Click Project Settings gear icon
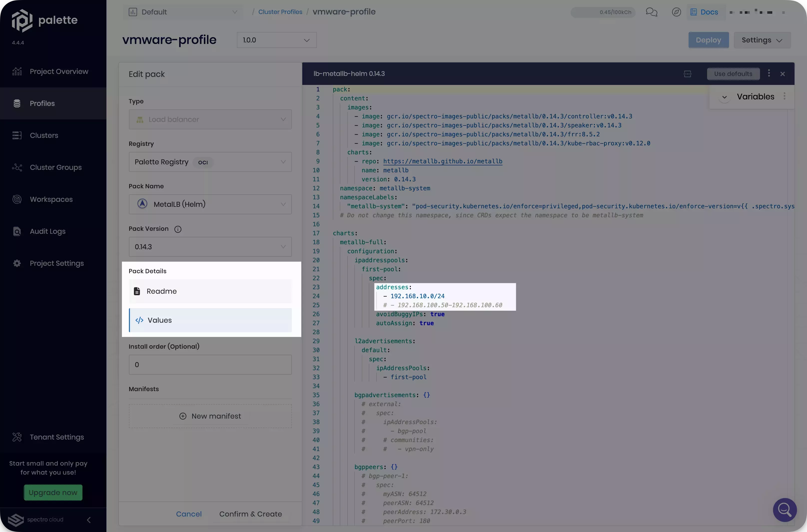807x532 pixels. click(17, 263)
